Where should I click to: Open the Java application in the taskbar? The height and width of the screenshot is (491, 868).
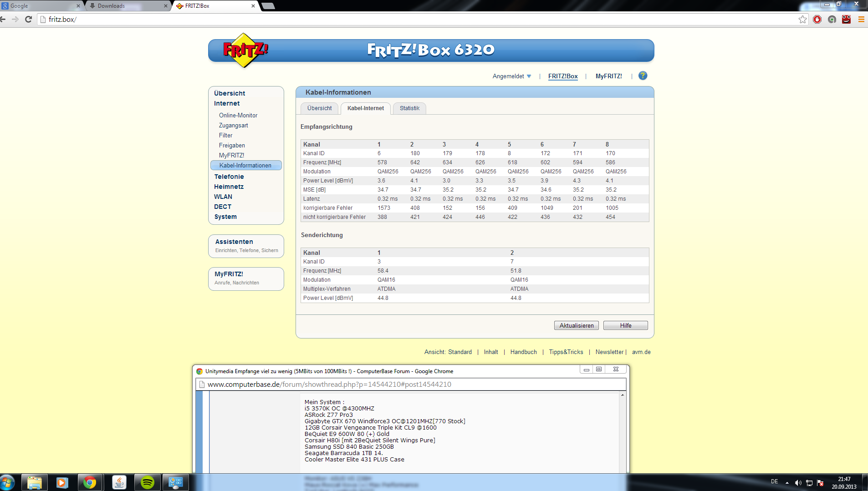119,482
